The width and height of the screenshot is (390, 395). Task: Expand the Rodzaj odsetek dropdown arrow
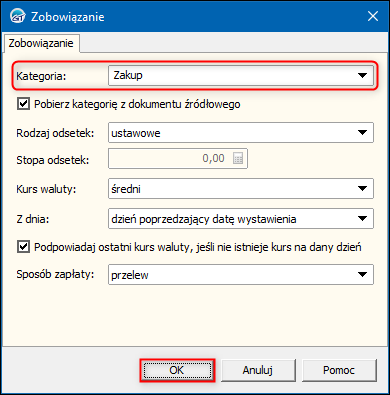coord(362,133)
